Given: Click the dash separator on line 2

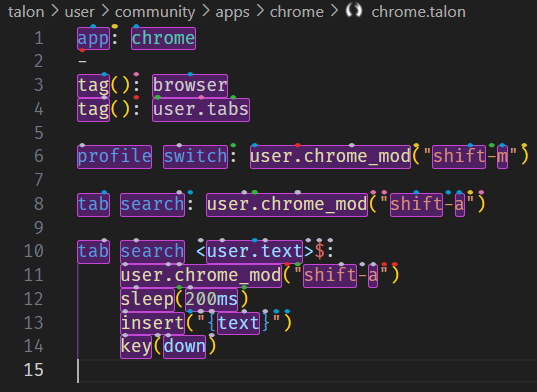Looking at the screenshot, I should tap(82, 62).
